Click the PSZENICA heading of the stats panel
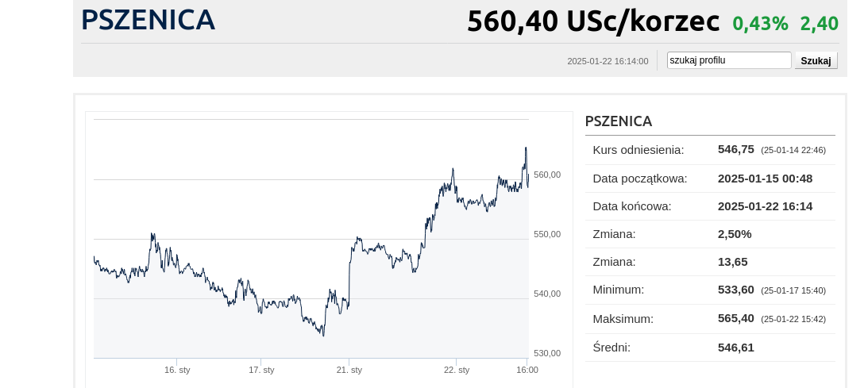The height and width of the screenshot is (388, 868). pos(618,121)
